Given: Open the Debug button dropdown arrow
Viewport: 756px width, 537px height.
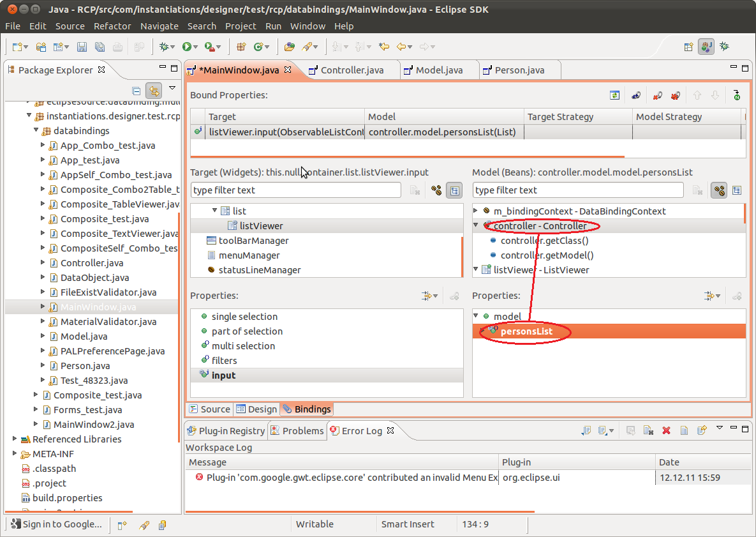Looking at the screenshot, I should click(x=173, y=47).
